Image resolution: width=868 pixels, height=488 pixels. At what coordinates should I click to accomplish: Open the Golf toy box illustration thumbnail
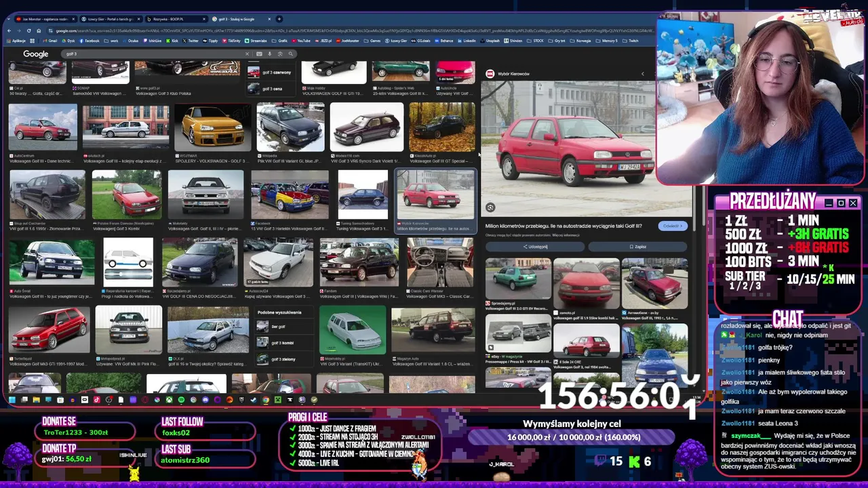[x=128, y=262]
